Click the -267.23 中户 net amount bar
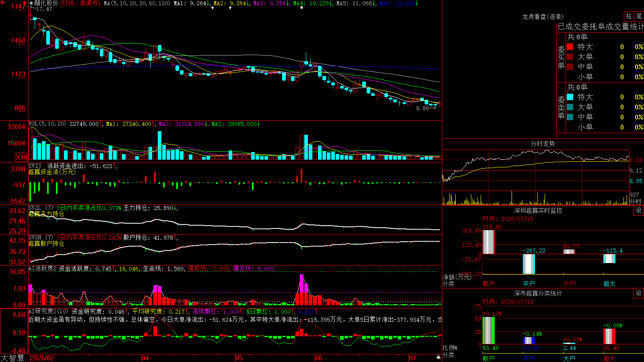The image size is (644, 362). click(x=529, y=264)
